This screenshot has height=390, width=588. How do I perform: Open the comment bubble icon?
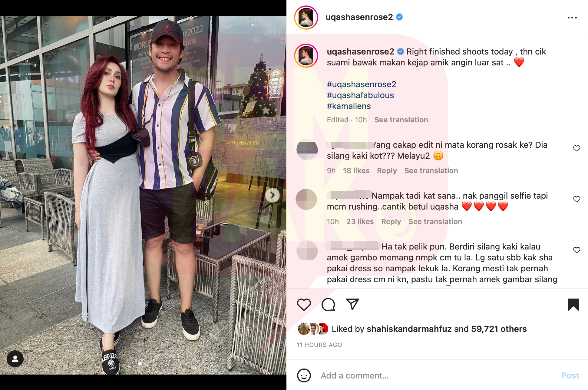point(328,305)
